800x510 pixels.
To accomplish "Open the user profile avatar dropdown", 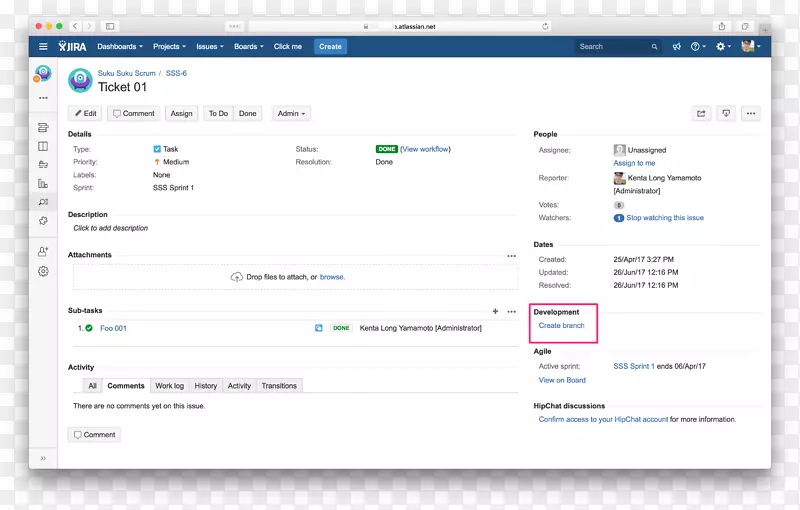I will point(750,46).
